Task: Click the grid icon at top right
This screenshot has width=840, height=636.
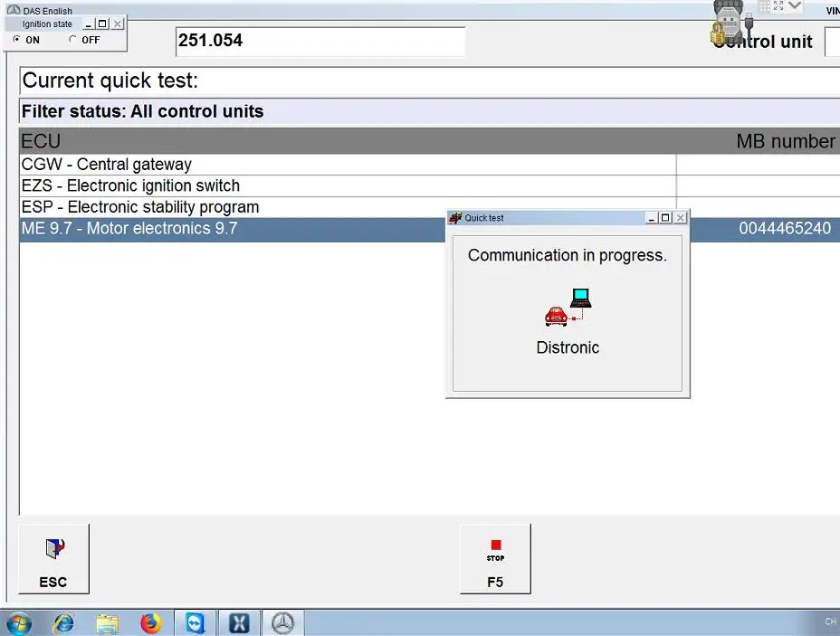Action: pos(765,6)
